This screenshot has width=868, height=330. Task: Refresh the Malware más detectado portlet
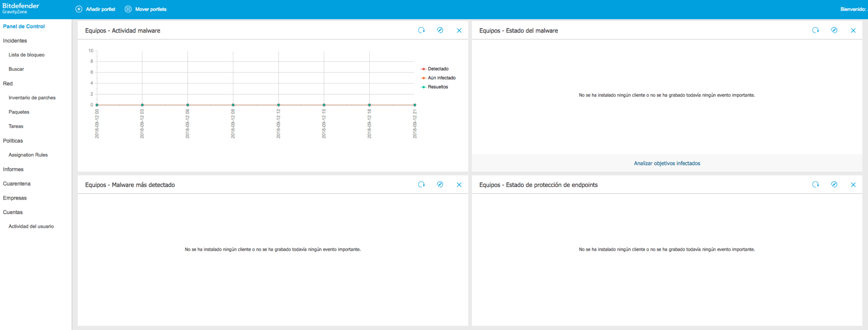421,185
